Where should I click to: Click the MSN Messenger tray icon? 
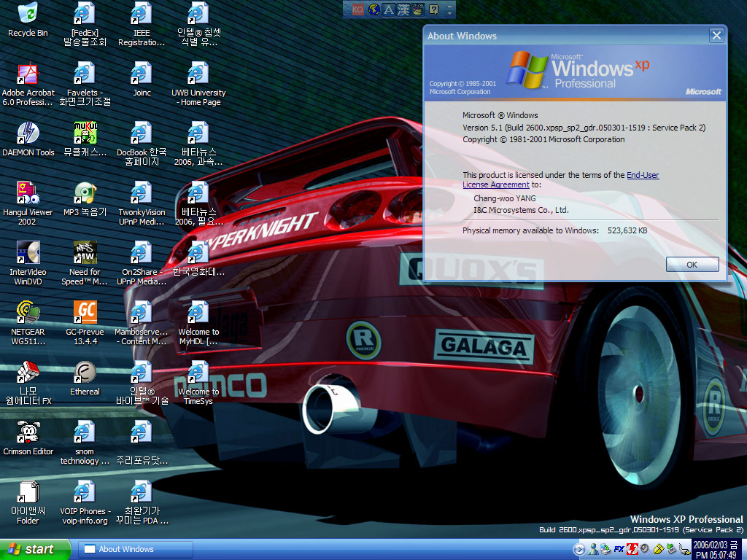click(592, 549)
